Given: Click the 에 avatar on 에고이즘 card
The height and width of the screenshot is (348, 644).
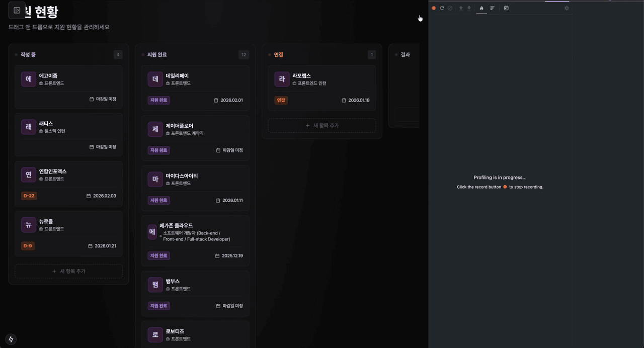Looking at the screenshot, I should 28,79.
